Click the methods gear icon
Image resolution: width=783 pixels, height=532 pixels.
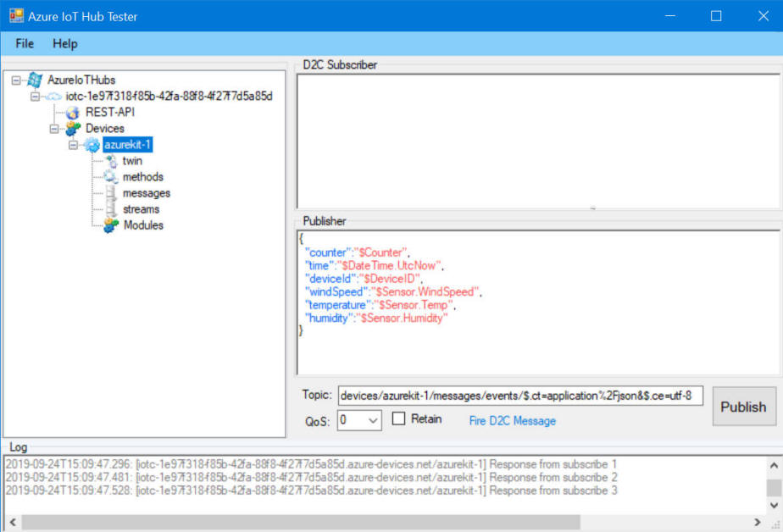coord(110,177)
